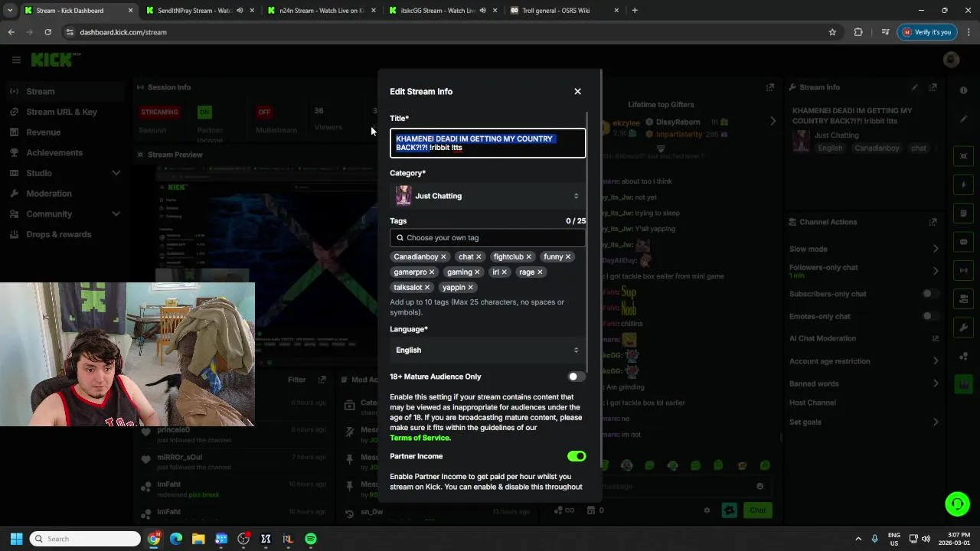Close the Edit Stream Info dialog

point(577,91)
